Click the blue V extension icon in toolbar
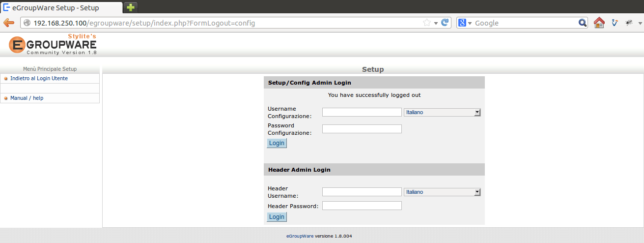Image resolution: width=644 pixels, height=243 pixels. click(x=615, y=23)
